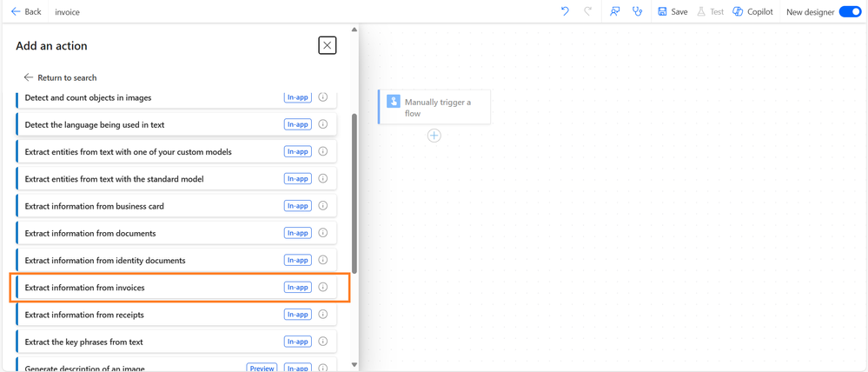
Task: Click the Undo arrow icon
Action: point(565,11)
